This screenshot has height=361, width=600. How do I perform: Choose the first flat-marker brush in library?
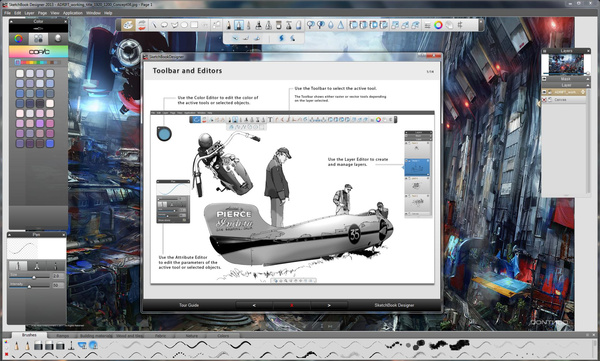(x=38, y=346)
